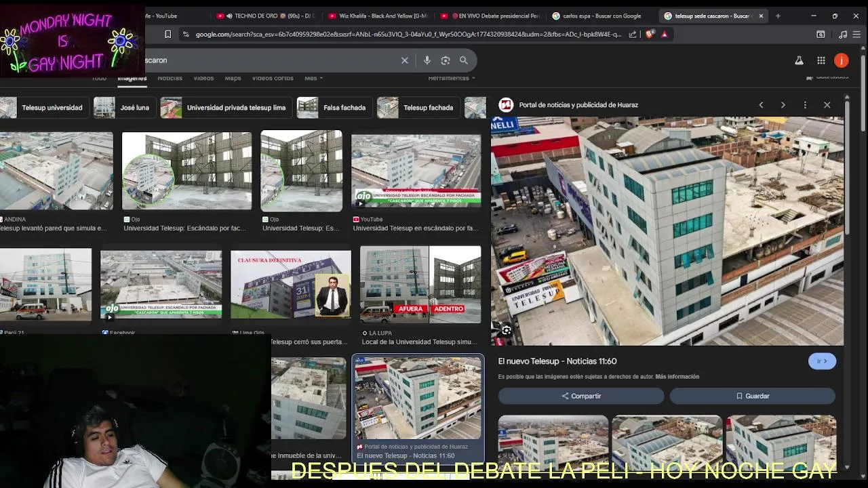Start voice search via microphone icon

(427, 60)
